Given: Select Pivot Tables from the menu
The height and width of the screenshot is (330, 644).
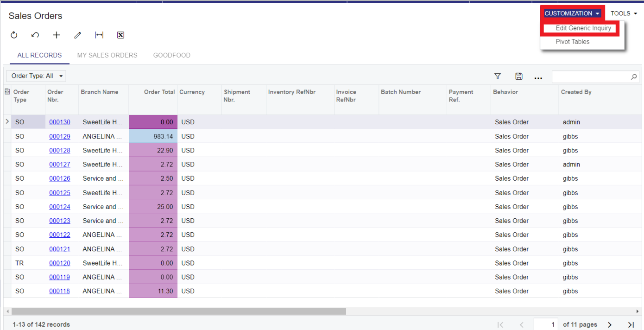Looking at the screenshot, I should click(x=573, y=41).
